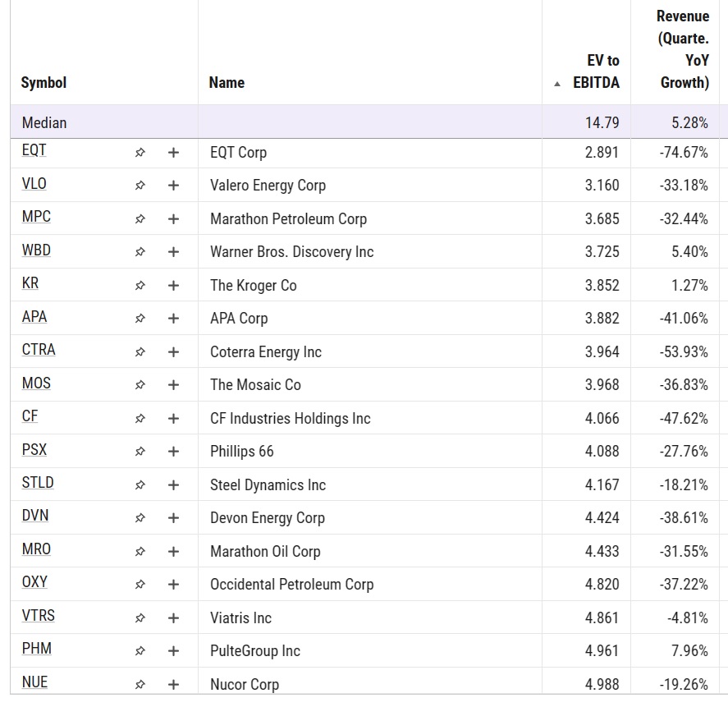Add Occidental Petroleum with the plus icon
The image size is (728, 707).
pyautogui.click(x=173, y=584)
